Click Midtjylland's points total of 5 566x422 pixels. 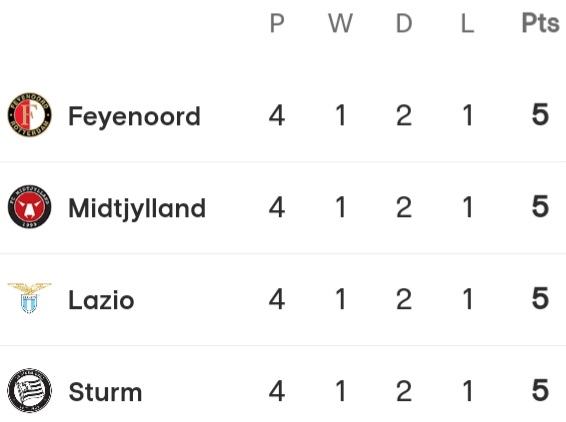click(540, 206)
